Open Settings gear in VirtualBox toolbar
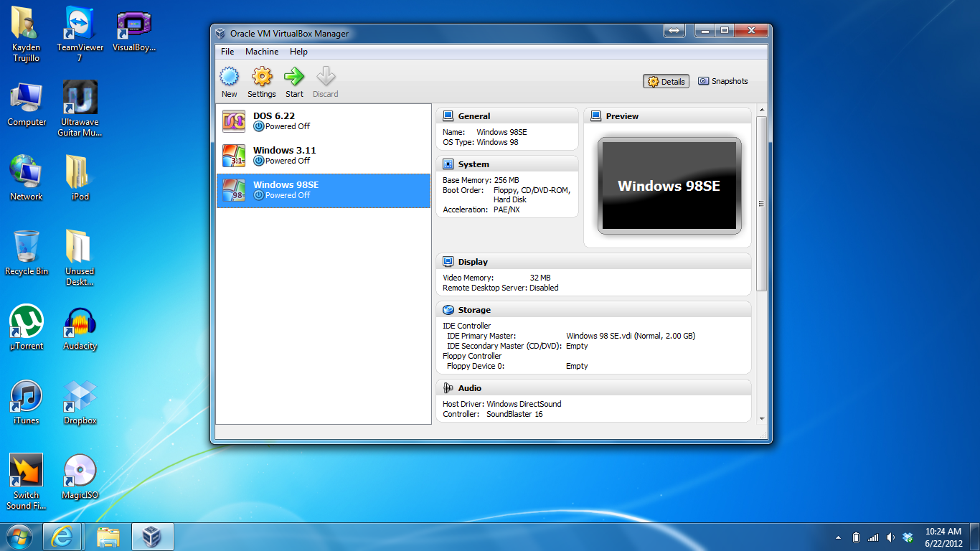 (262, 77)
